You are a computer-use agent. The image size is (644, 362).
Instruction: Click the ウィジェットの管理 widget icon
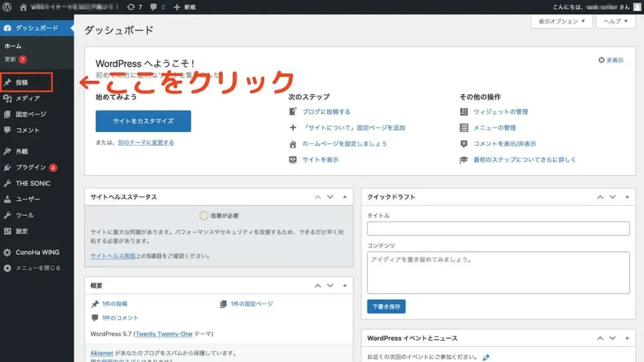[464, 112]
